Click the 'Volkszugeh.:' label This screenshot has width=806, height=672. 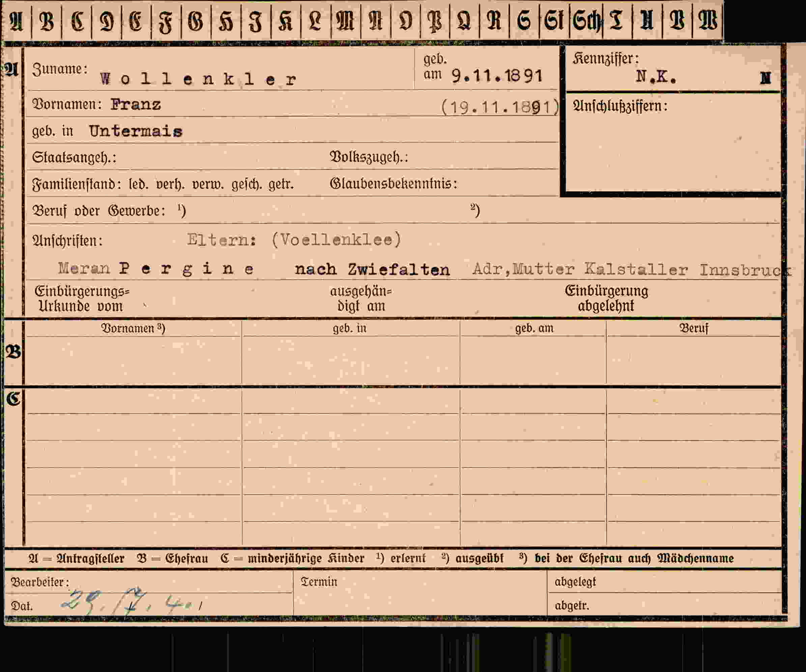(x=369, y=157)
